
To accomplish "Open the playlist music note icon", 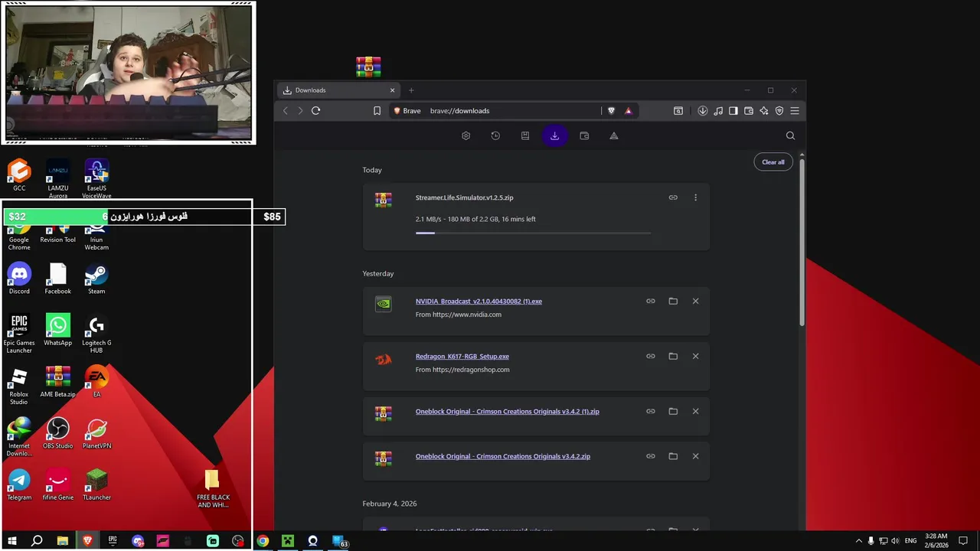I will 718,111.
